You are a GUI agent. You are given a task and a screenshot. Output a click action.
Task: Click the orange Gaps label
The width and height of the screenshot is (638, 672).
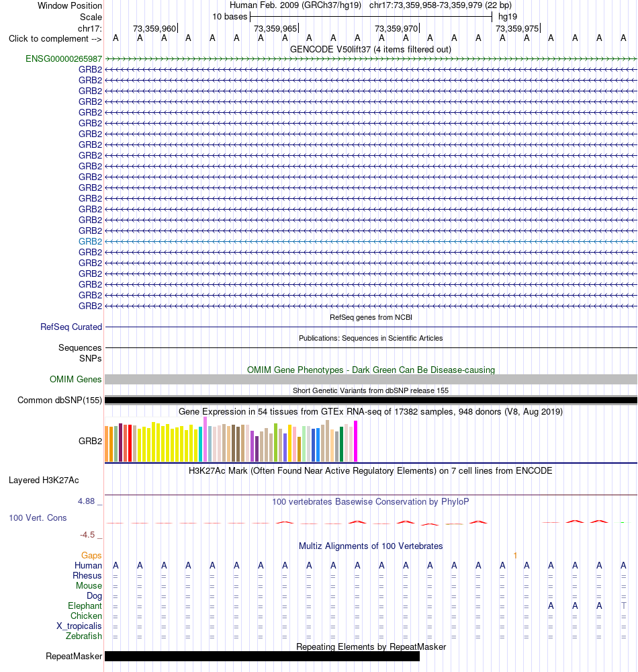[91, 556]
